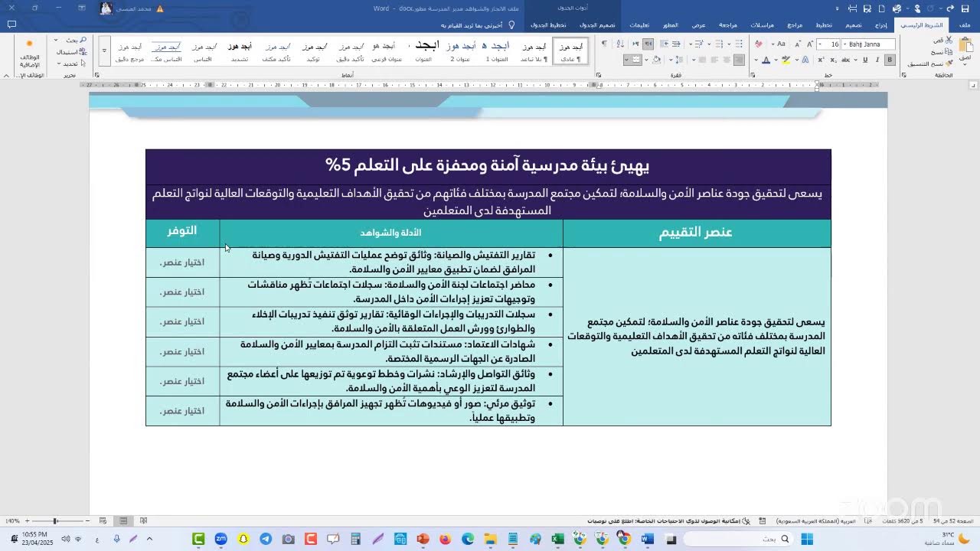Open Excel from the Windows taskbar
The image size is (980, 551).
click(557, 540)
